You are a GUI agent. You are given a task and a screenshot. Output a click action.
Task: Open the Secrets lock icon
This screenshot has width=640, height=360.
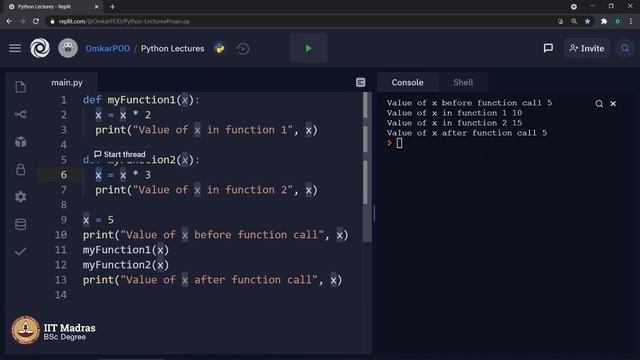click(21, 169)
